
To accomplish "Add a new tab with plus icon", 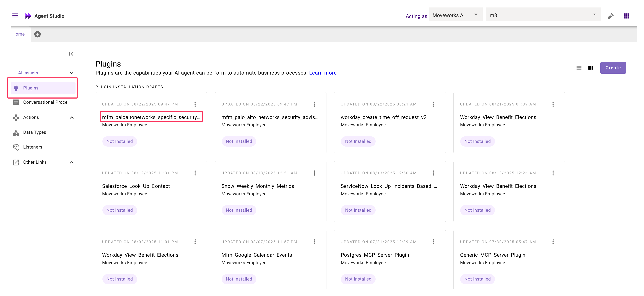I will pos(38,34).
